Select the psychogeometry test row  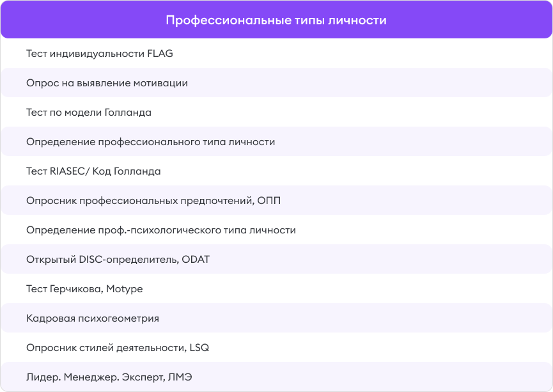pyautogui.click(x=93, y=318)
